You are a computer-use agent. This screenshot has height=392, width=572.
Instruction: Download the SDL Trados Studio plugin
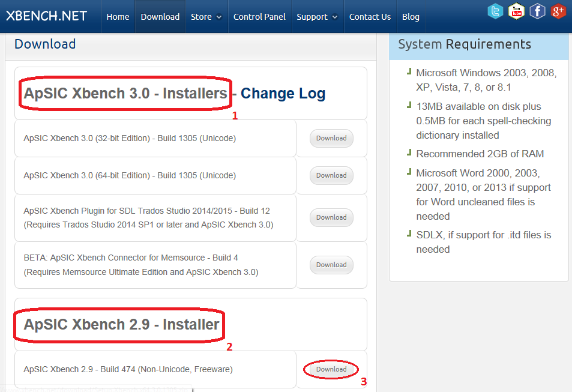coord(331,217)
